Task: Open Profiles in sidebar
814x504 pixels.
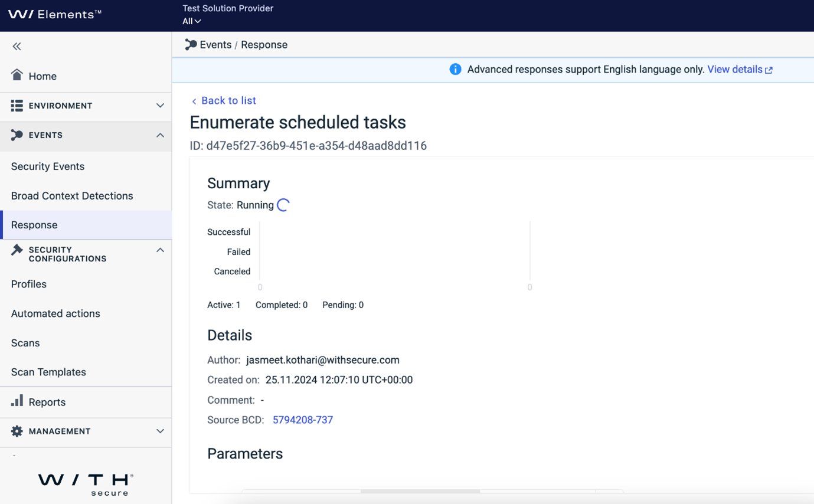Action: tap(29, 284)
